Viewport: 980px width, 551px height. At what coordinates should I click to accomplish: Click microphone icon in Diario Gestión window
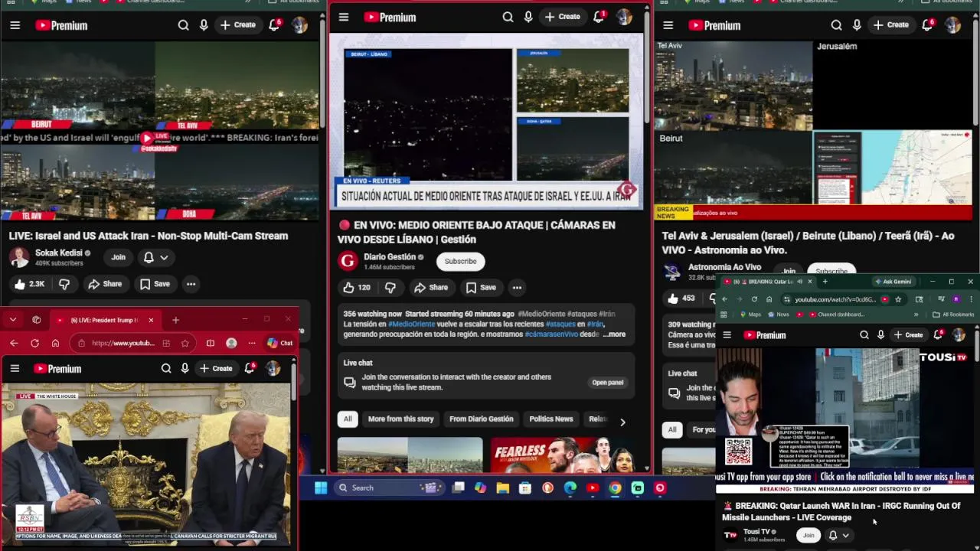(x=528, y=17)
